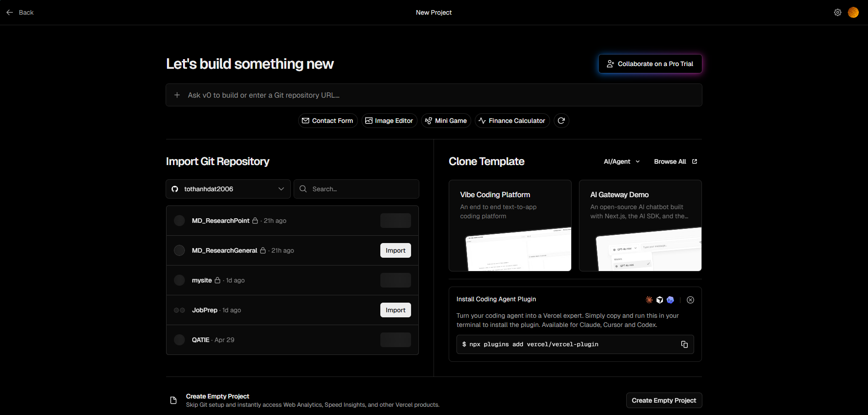Click the JobPrep repository avatar icon
The image size is (868, 415).
(x=179, y=310)
